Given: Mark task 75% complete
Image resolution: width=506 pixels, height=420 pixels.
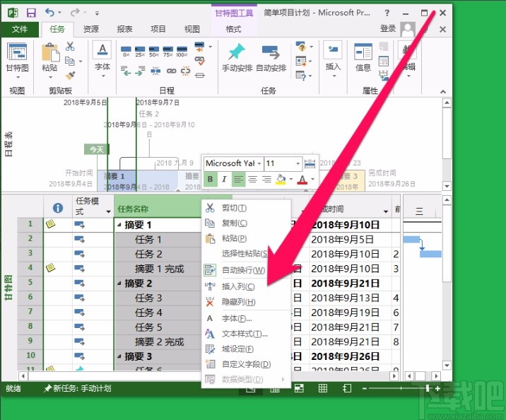Looking at the screenshot, I should [x=167, y=52].
